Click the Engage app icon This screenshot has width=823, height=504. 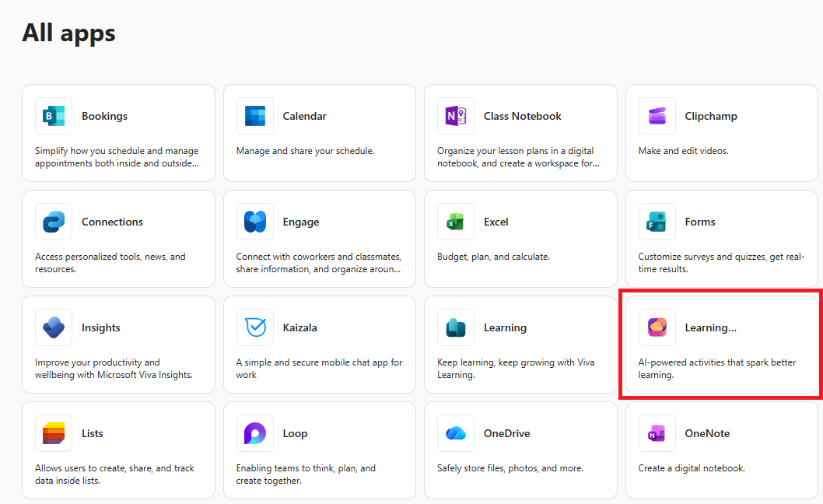point(255,222)
